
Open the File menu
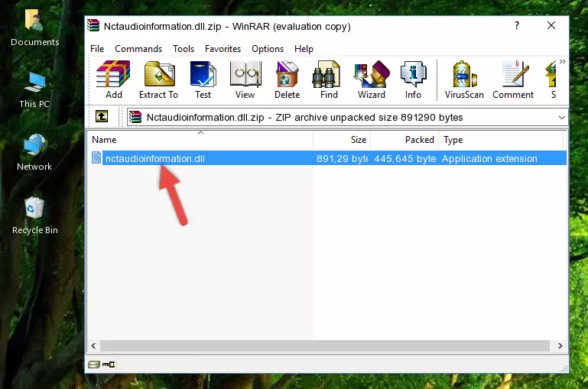coord(97,49)
